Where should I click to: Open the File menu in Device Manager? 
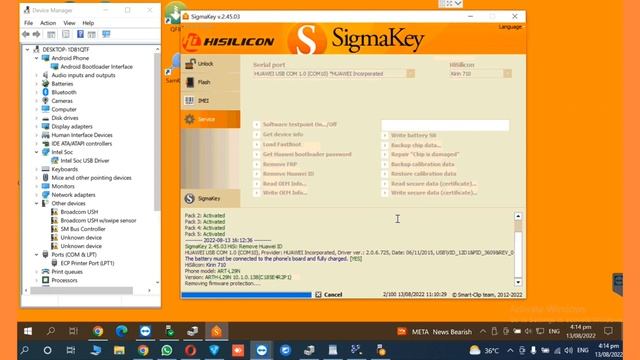29,23
